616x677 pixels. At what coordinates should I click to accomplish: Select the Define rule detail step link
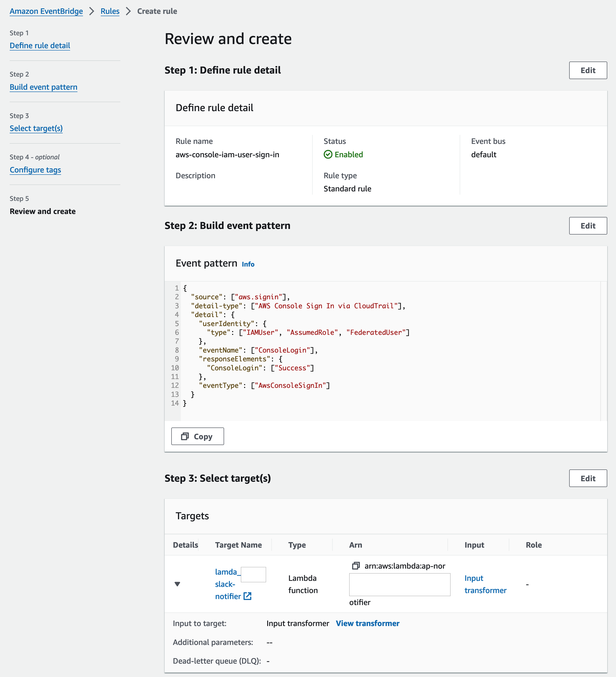click(x=39, y=45)
